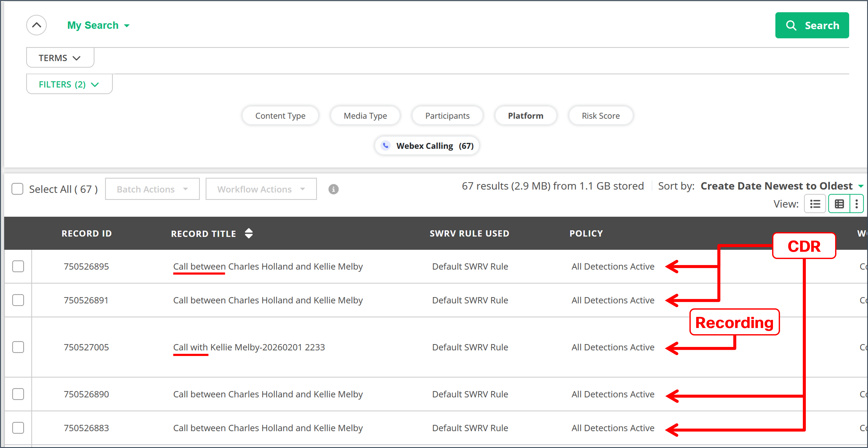Switch to table grid view icon

pyautogui.click(x=839, y=204)
